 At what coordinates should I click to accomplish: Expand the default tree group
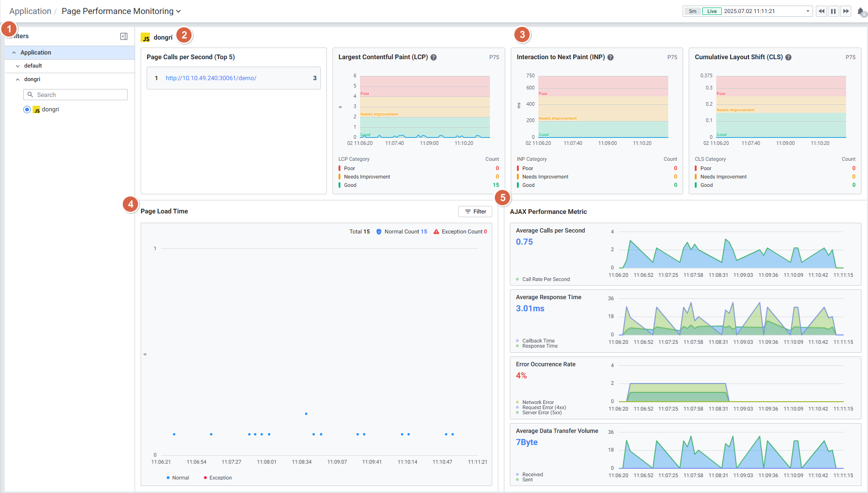(18, 66)
